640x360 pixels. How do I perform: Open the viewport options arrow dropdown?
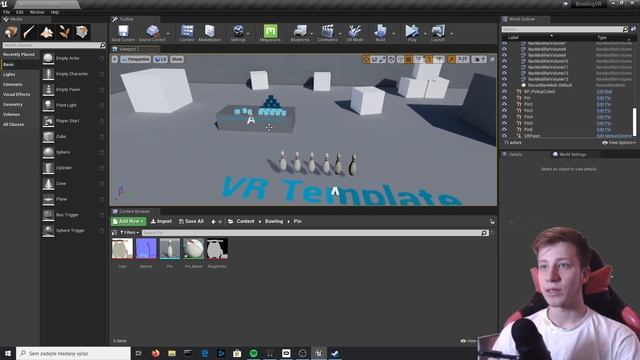(115, 60)
